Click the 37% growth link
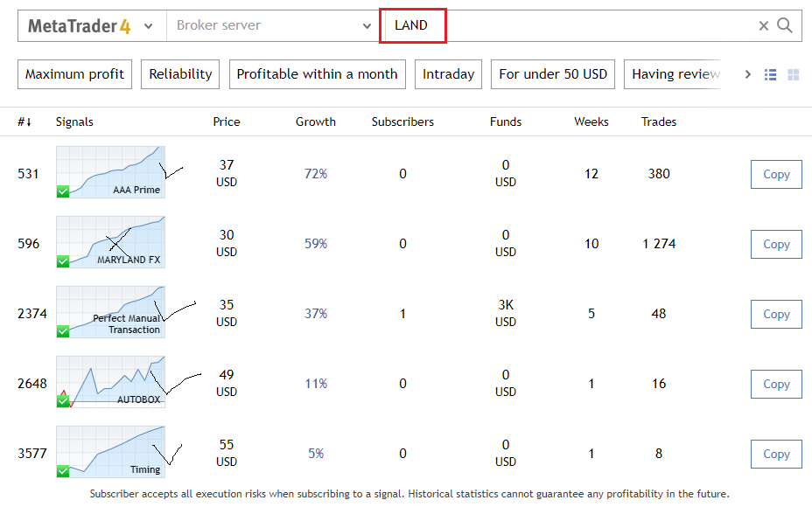812x514 pixels. [316, 314]
